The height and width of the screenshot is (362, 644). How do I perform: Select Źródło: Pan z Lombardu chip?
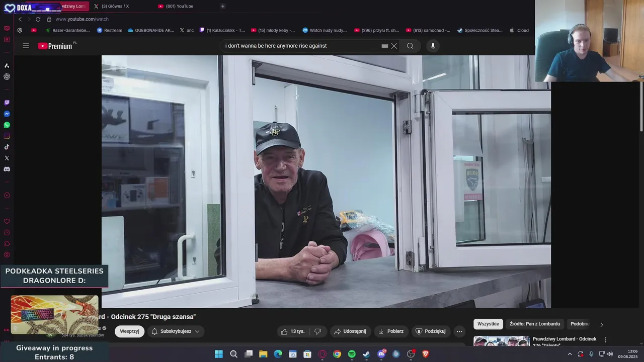click(x=534, y=324)
